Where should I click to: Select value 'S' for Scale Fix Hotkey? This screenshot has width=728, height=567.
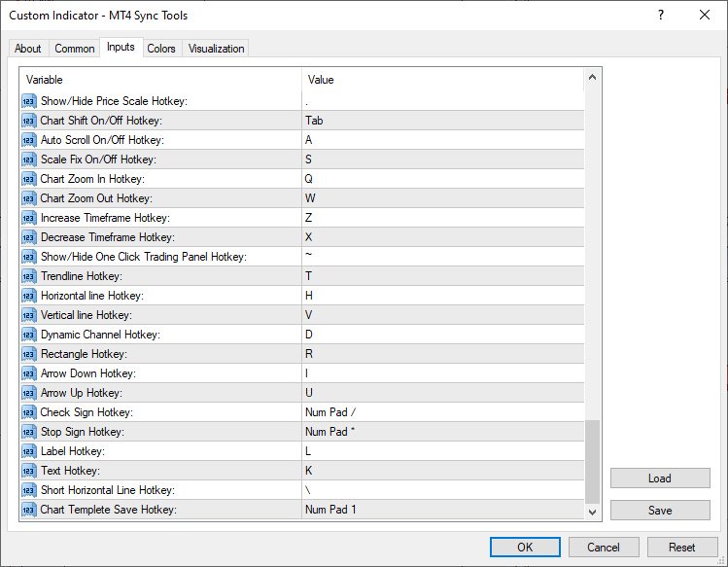(308, 159)
